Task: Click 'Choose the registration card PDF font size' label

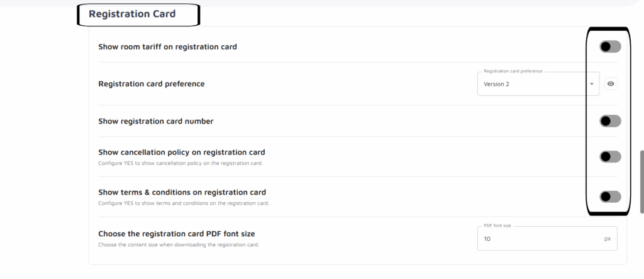Action: [177, 234]
